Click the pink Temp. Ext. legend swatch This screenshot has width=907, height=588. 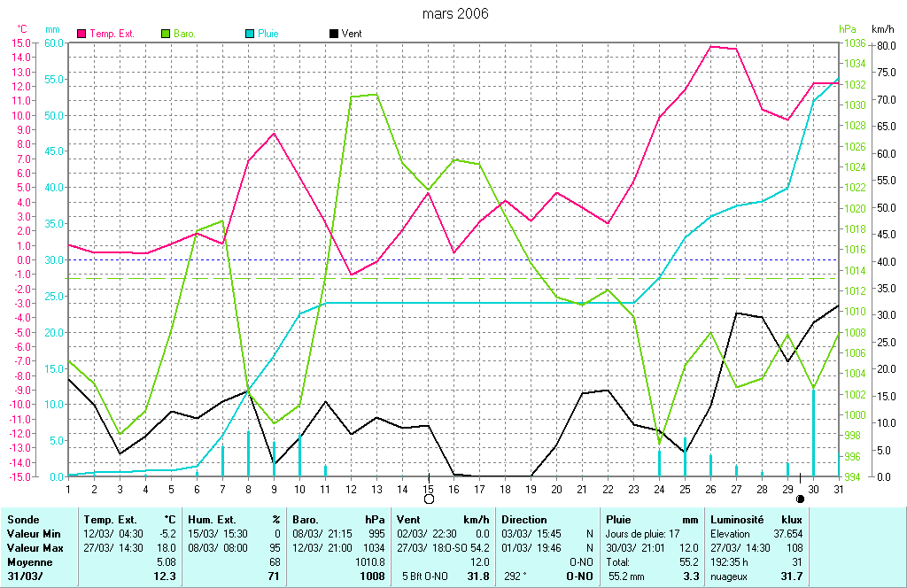[x=83, y=33]
